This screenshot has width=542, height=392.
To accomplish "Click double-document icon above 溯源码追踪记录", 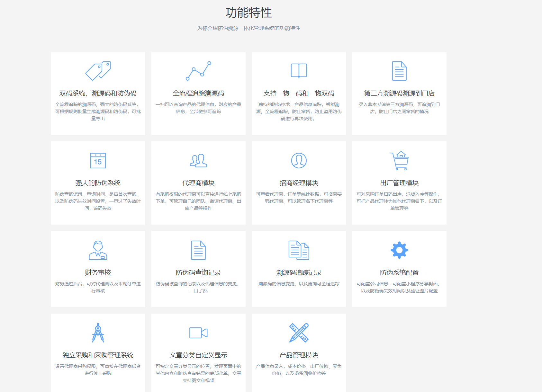I will point(299,250).
